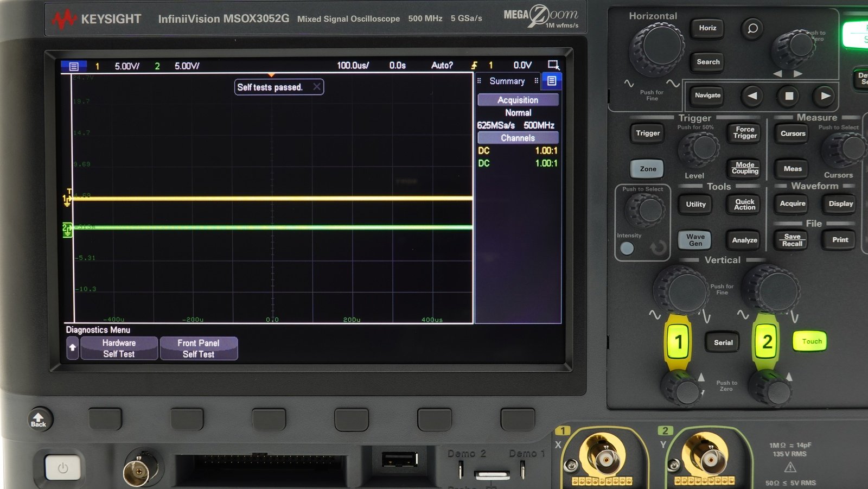868x489 pixels.
Task: Open the 100.0us/ timebase setting
Action: 353,65
